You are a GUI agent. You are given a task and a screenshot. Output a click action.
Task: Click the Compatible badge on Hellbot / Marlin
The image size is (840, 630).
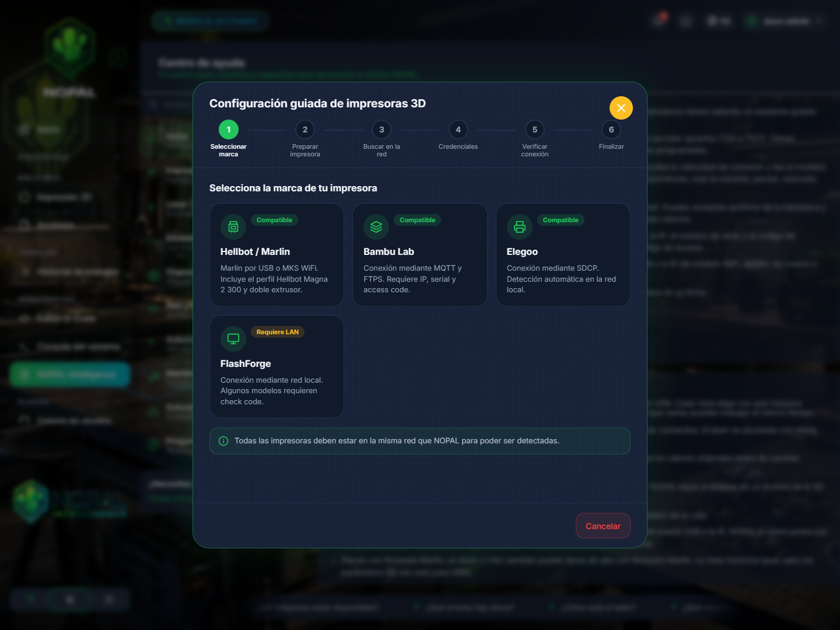click(274, 220)
